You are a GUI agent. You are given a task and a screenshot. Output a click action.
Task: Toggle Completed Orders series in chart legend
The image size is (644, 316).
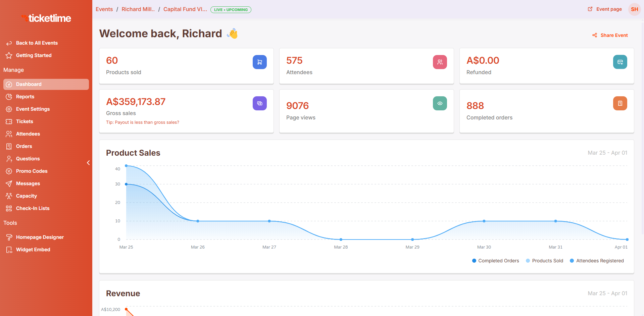click(x=495, y=261)
